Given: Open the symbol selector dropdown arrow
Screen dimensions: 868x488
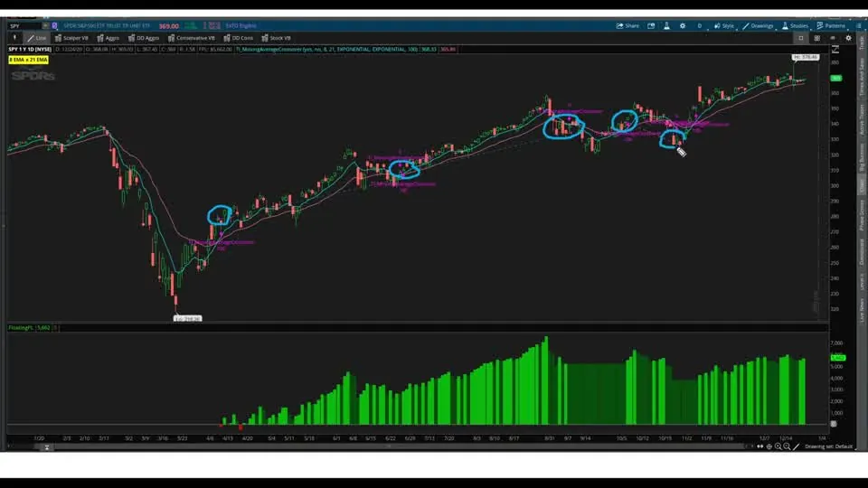Looking at the screenshot, I should (x=46, y=25).
